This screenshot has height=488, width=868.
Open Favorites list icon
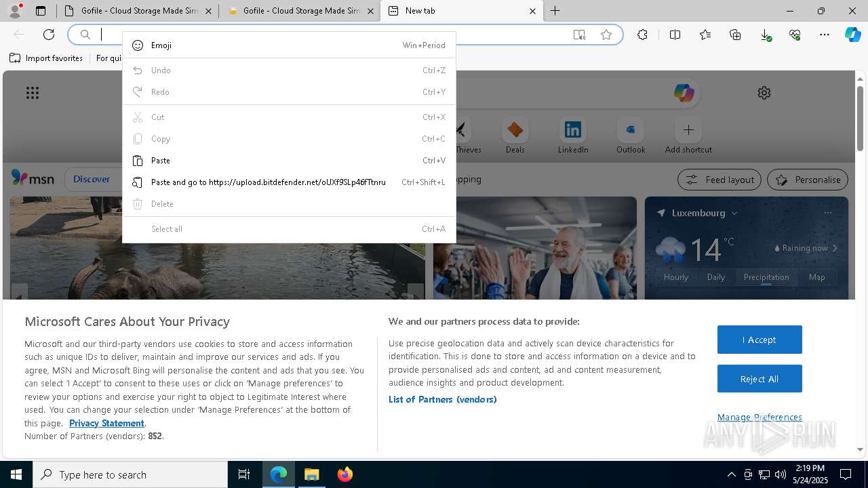[x=705, y=35]
